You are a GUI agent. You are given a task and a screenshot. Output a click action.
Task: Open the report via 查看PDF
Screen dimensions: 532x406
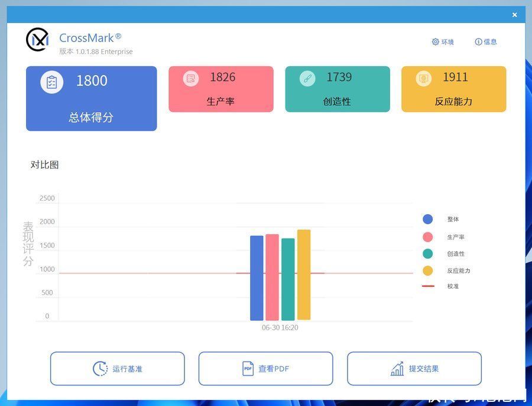pos(265,369)
